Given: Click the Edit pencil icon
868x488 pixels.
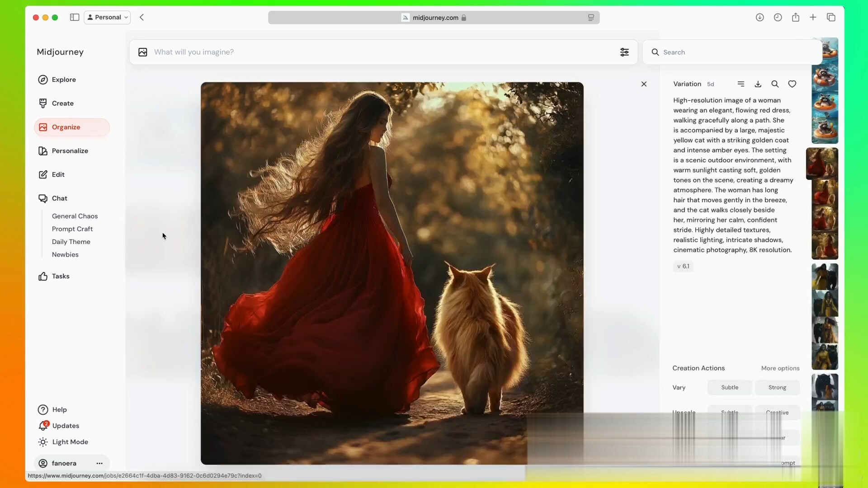Looking at the screenshot, I should coord(43,174).
